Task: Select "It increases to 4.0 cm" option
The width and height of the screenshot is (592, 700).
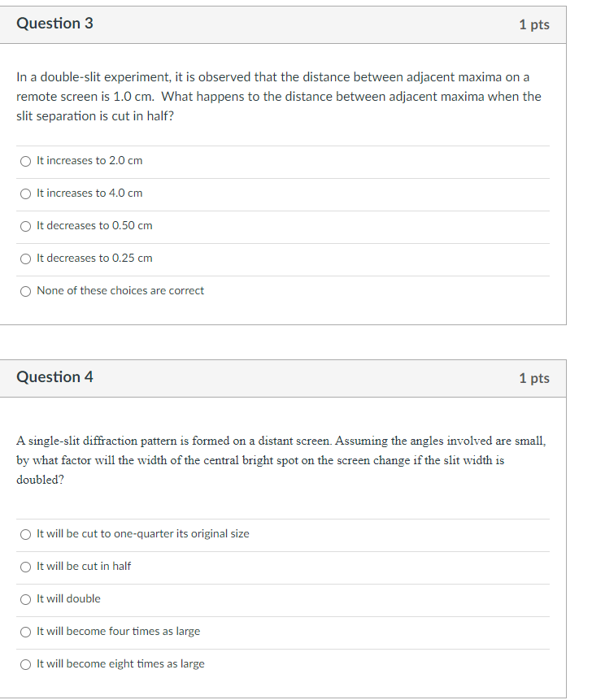Action: [x=87, y=193]
